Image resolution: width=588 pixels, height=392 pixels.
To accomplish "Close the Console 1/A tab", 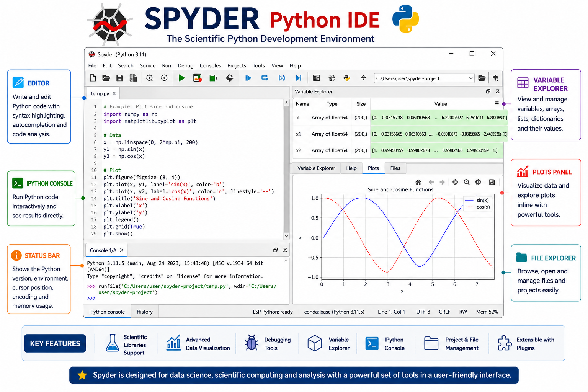I will pyautogui.click(x=122, y=250).
